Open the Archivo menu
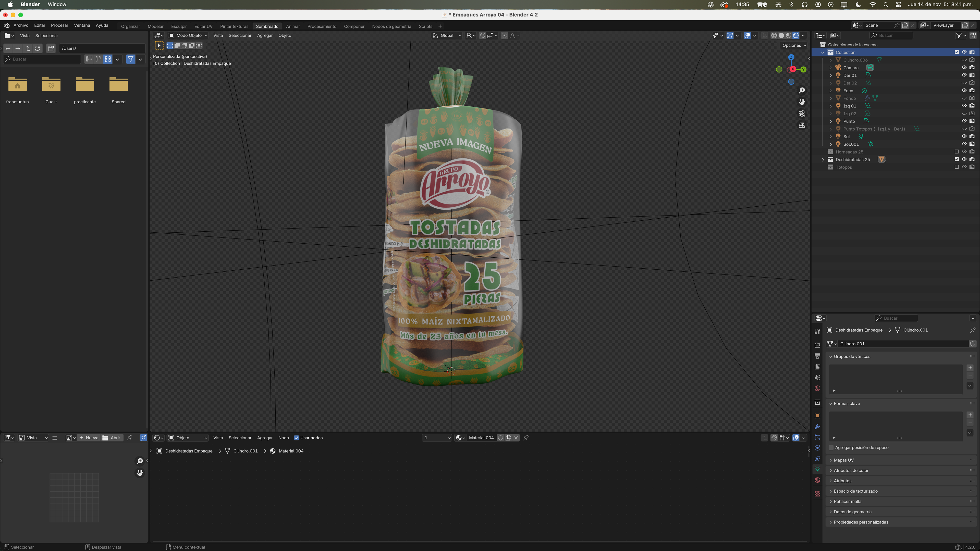 21,26
